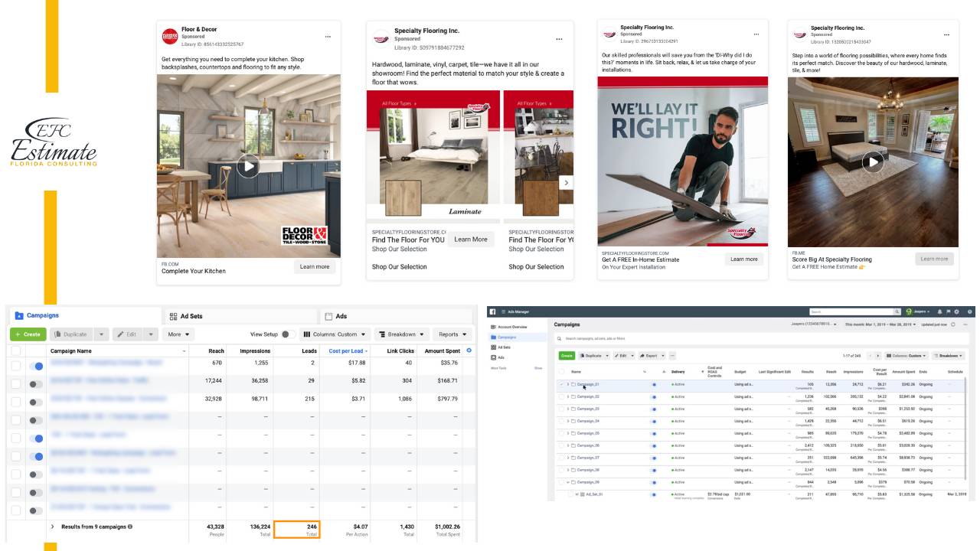Tick checkbox for Campaign_03 row

pyautogui.click(x=561, y=409)
